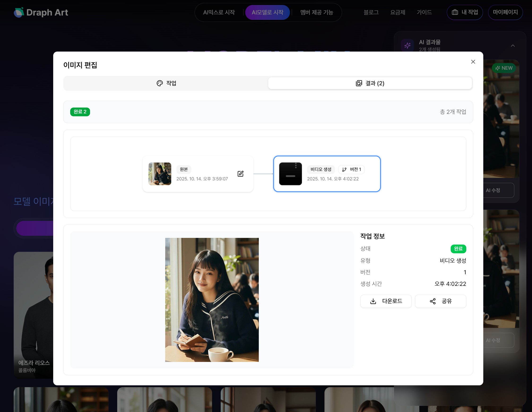This screenshot has width=532, height=412.
Task: Click the original image thumbnail on the 원본 card
Action: click(160, 174)
